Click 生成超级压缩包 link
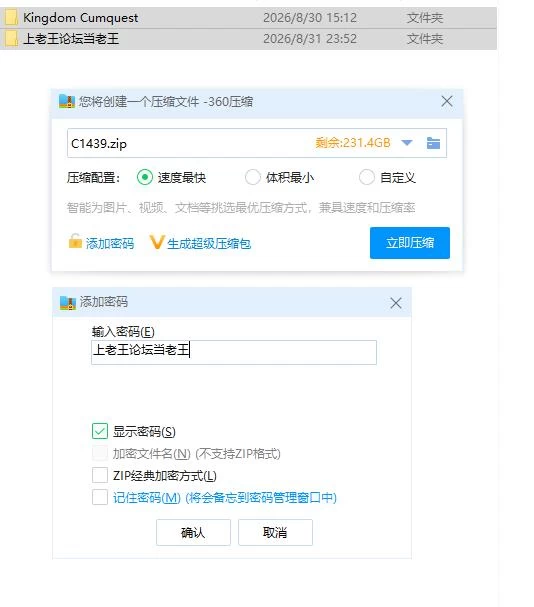 pos(209,243)
